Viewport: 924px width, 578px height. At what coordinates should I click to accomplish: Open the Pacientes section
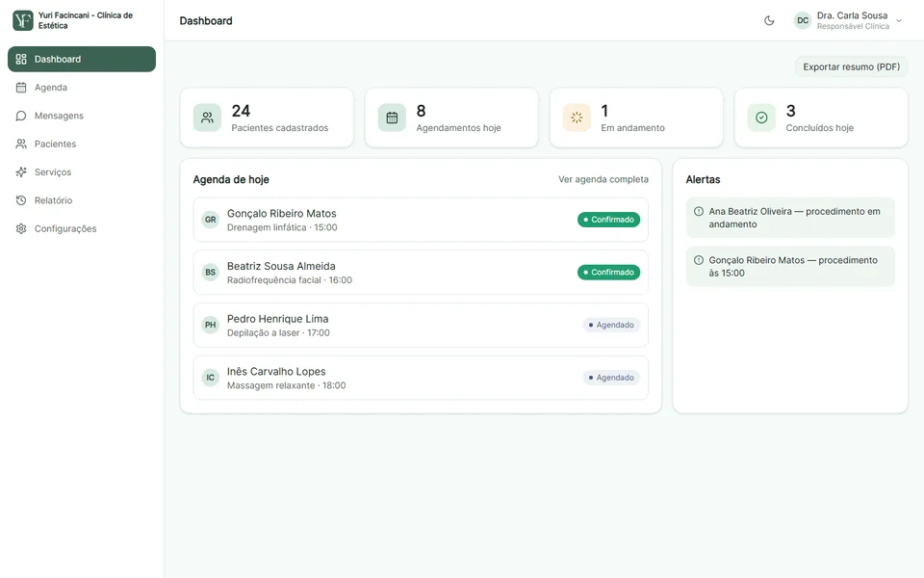[82, 144]
